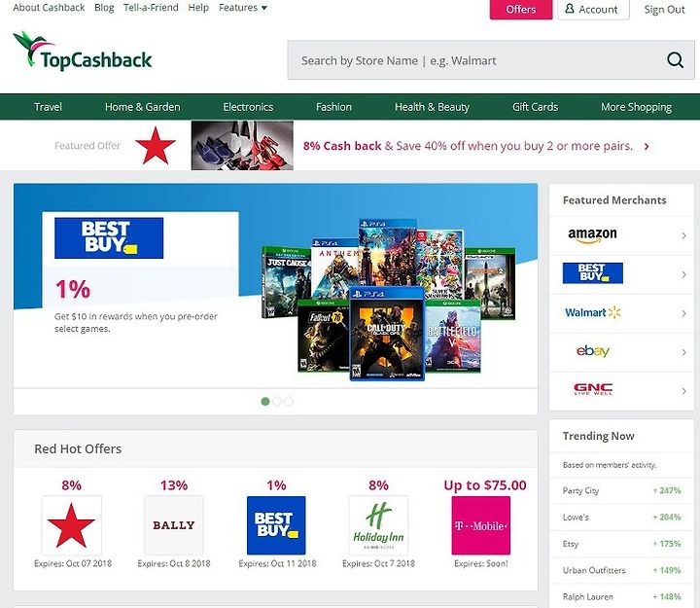Choose the Holiday Inn offer logo
This screenshot has width=700, height=608.
[378, 525]
